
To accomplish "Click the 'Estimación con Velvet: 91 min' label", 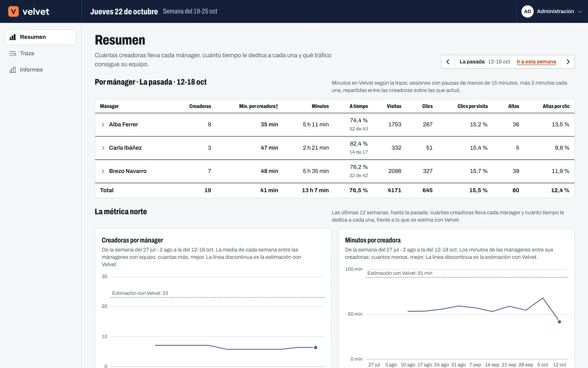I will (x=400, y=273).
